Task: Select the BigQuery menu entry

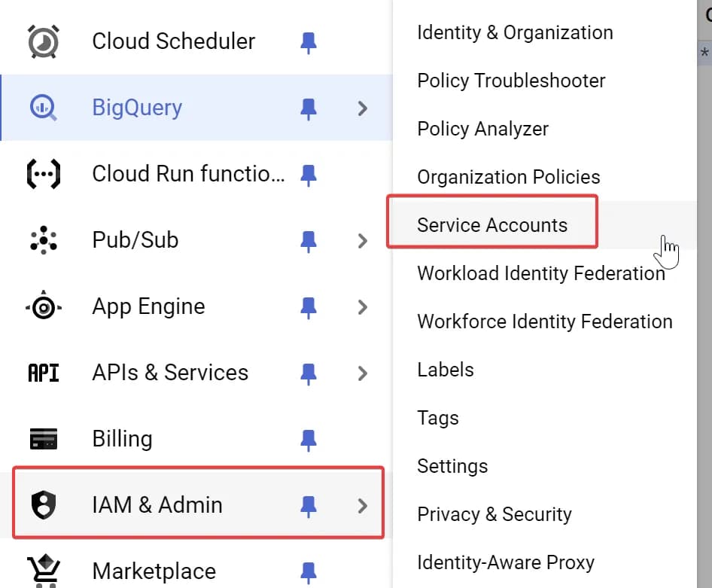Action: pos(196,108)
